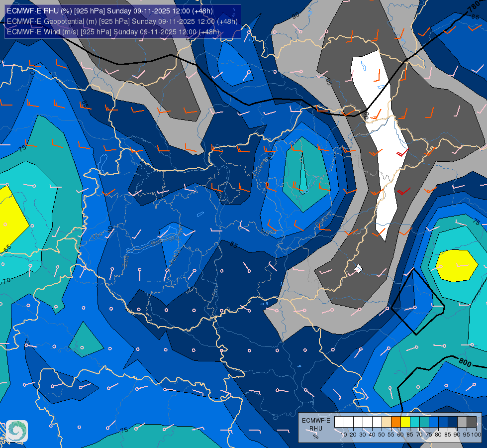
Task: Select the ECMWF-E RHU (%) title line
Action: coord(110,11)
